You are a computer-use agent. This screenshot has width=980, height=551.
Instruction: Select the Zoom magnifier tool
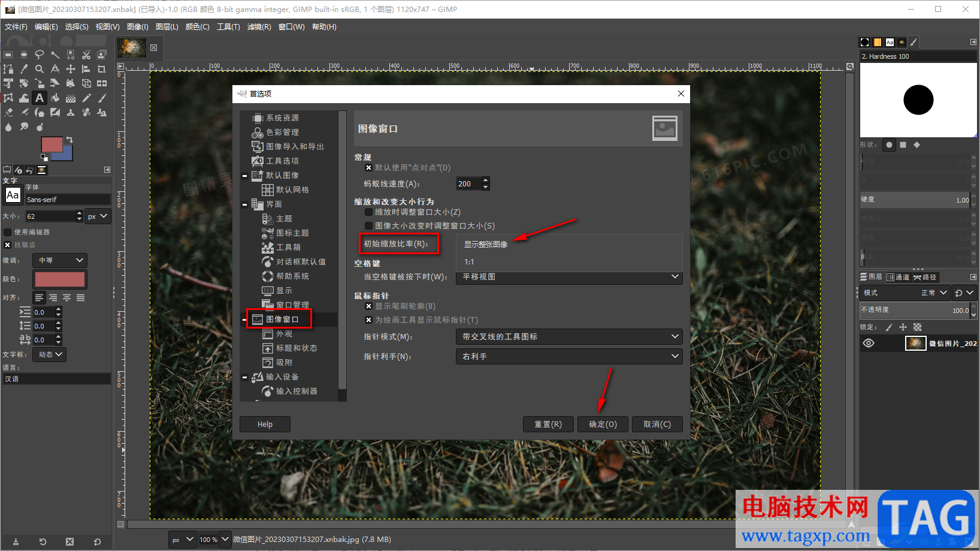coord(40,69)
